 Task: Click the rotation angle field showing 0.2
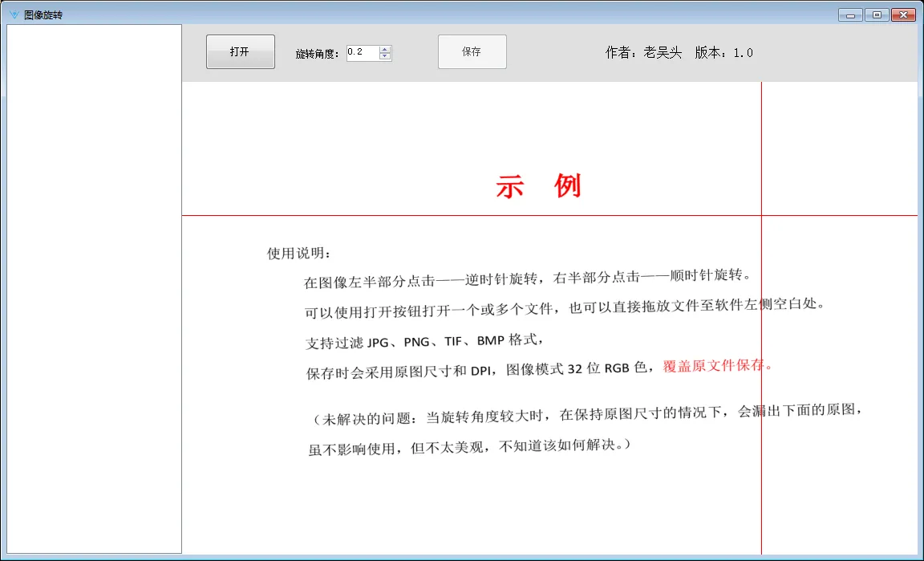[x=362, y=53]
